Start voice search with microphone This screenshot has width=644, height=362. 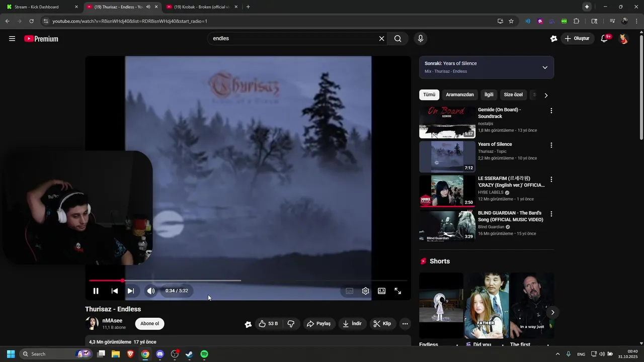[x=421, y=39]
